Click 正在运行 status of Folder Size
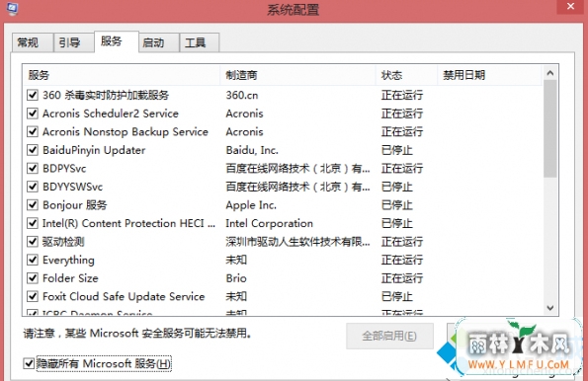This screenshot has height=381, width=588. [x=402, y=278]
